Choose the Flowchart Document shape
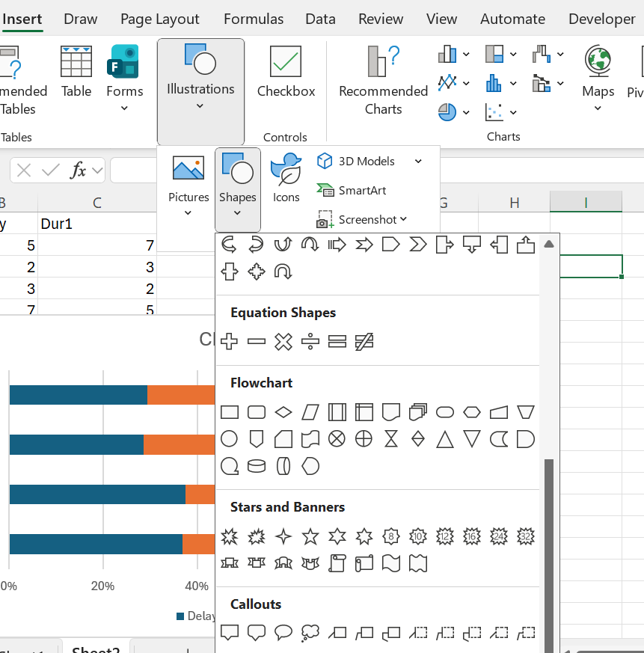The width and height of the screenshot is (644, 653). tap(391, 412)
